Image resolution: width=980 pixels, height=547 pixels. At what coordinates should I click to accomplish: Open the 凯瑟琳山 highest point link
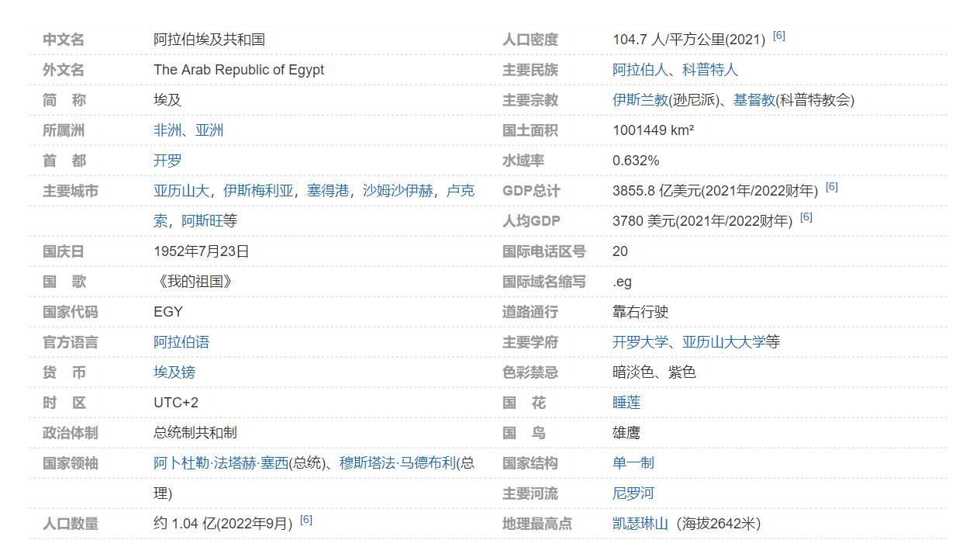[x=640, y=524]
